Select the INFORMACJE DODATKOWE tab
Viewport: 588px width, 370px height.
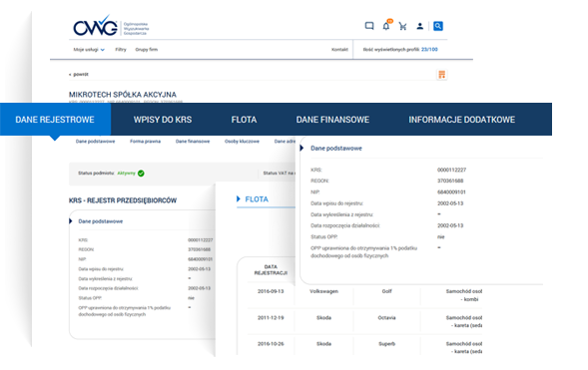pyautogui.click(x=461, y=120)
